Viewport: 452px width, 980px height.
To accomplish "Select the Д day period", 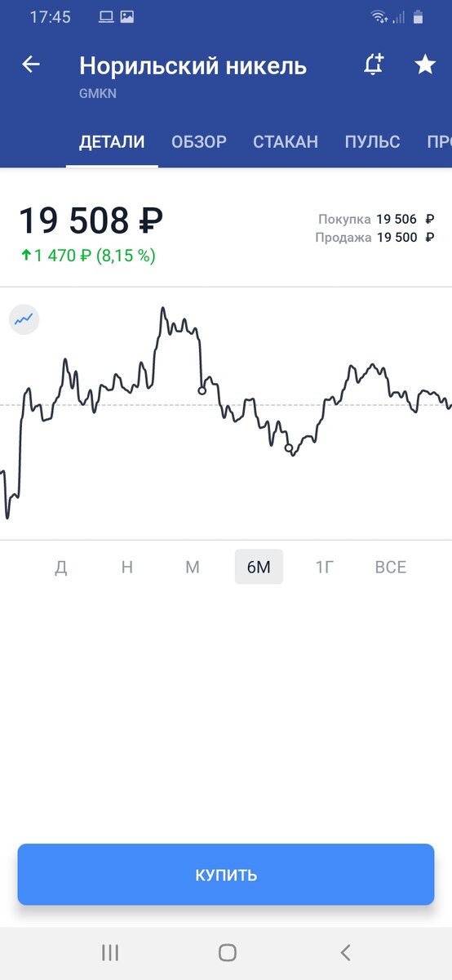I will click(x=61, y=567).
